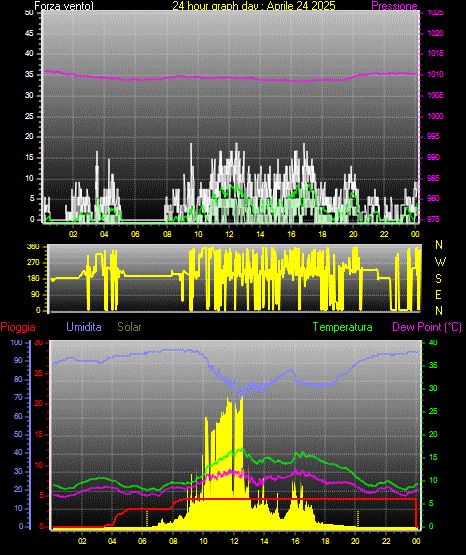
Task: Click the Dew Point (°C) legend label
Action: [427, 327]
